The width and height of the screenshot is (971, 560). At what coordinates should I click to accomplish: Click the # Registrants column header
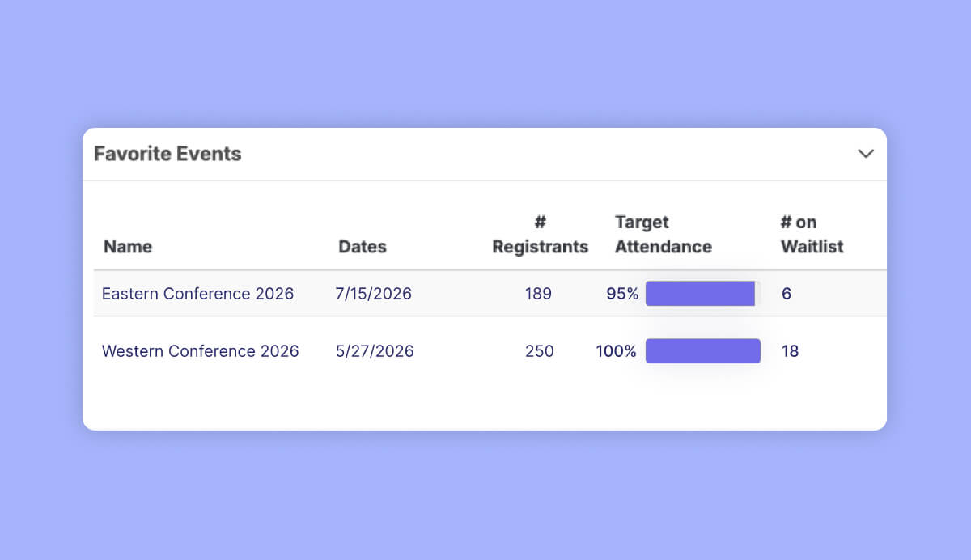539,235
